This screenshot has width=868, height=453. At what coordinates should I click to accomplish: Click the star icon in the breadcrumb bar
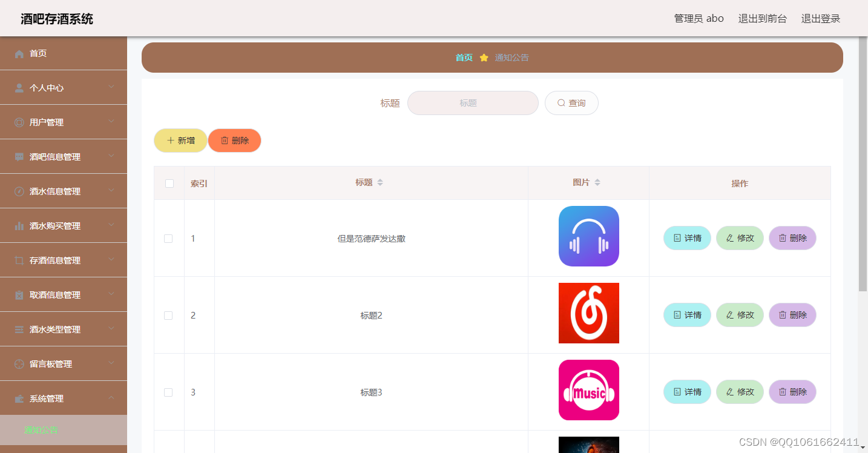tap(484, 57)
